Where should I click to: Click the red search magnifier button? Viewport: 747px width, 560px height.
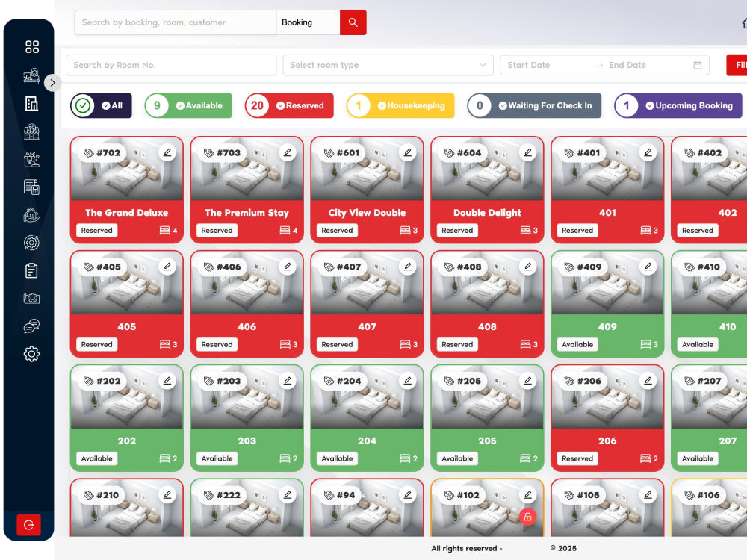point(353,22)
